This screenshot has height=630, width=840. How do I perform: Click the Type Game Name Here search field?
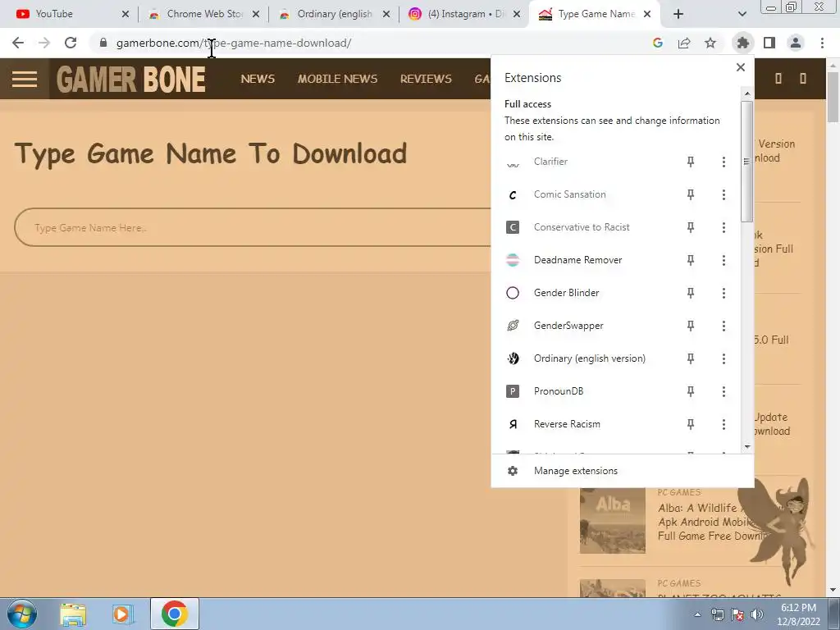(x=253, y=228)
